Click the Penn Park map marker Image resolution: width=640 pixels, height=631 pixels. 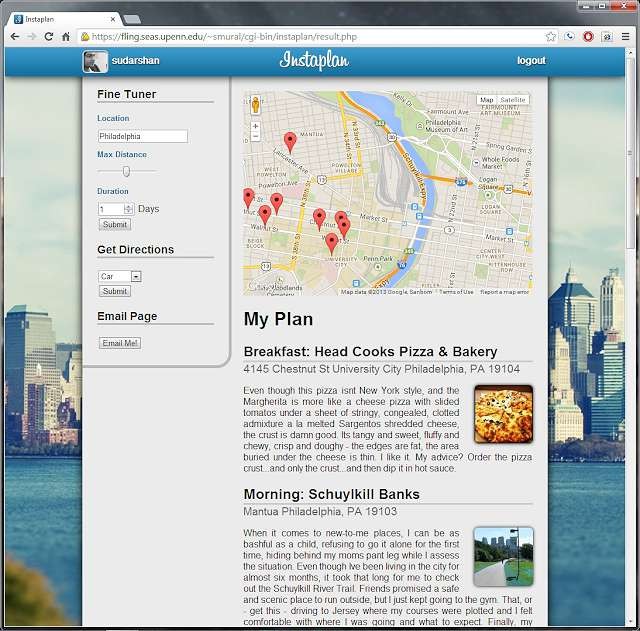point(378,267)
